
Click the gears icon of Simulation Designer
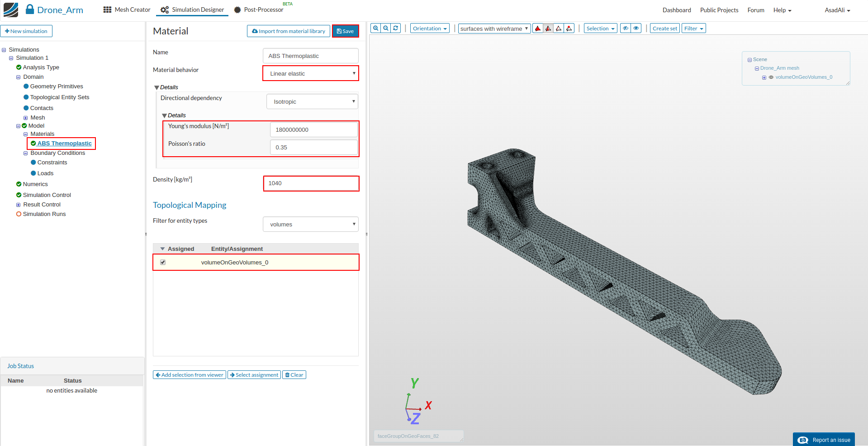click(165, 10)
